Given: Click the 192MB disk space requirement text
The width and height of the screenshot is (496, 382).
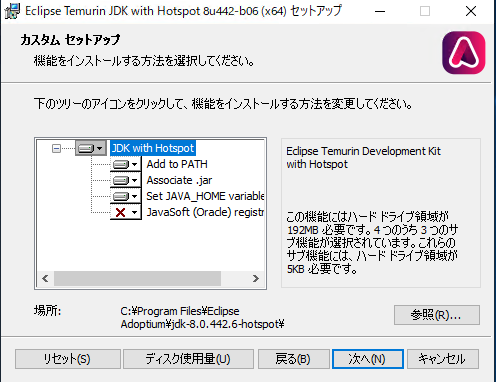Looking at the screenshot, I should [303, 230].
